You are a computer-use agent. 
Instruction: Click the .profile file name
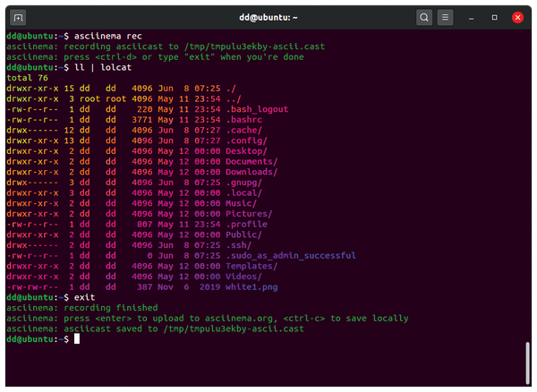247,225
